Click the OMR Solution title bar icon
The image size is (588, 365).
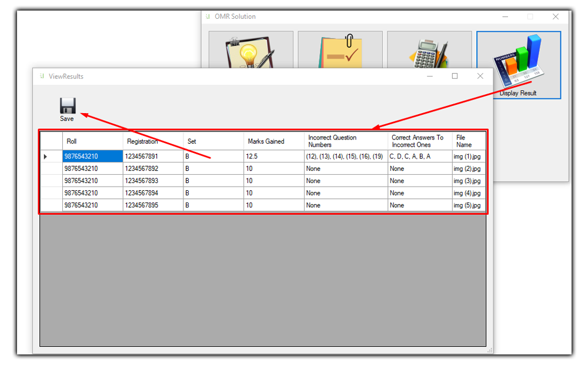pyautogui.click(x=208, y=16)
